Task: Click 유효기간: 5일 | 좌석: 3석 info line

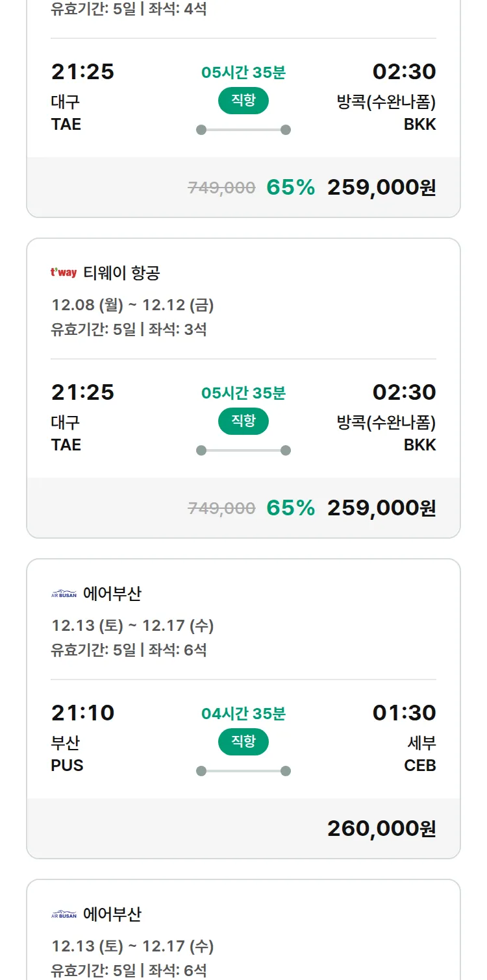Action: pos(129,329)
